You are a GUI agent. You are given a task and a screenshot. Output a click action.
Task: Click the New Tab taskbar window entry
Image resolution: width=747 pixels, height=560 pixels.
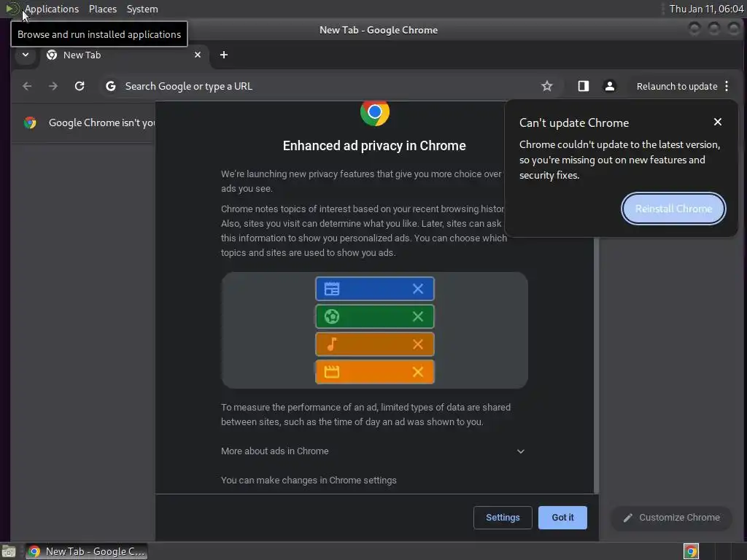coord(86,551)
